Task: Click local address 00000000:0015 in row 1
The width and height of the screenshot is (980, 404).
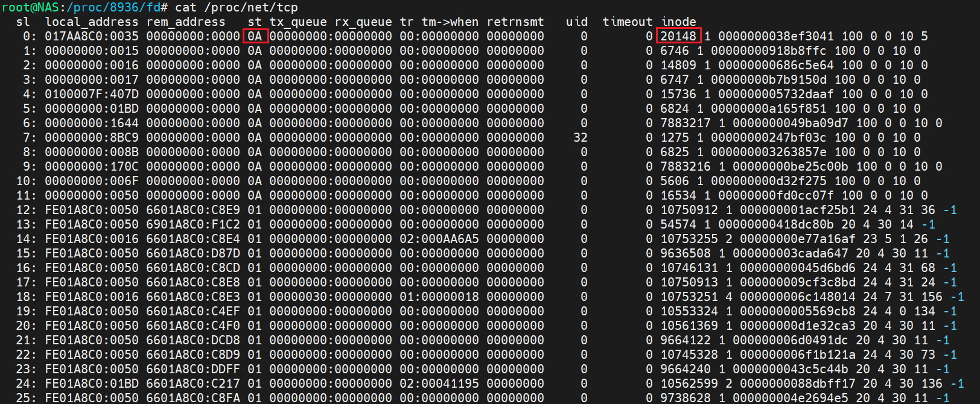Action: [92, 51]
